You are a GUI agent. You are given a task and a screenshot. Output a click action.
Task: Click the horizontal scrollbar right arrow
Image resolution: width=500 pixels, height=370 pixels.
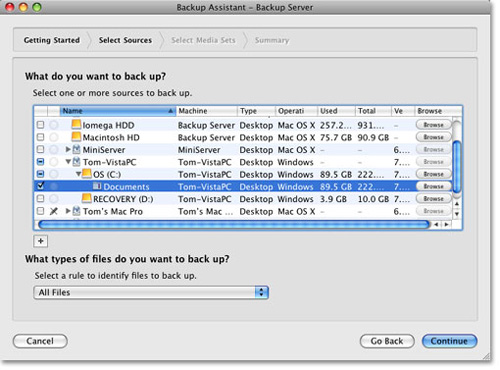[x=447, y=225]
